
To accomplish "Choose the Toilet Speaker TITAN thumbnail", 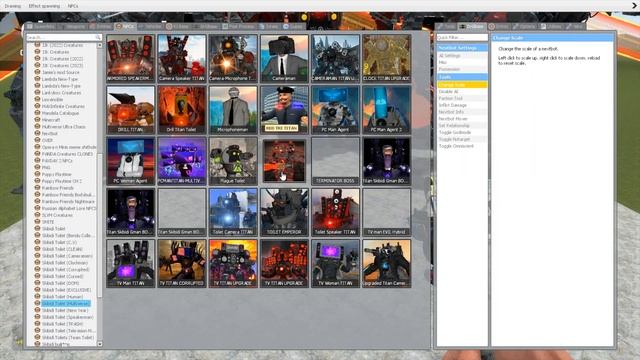I will point(336,212).
